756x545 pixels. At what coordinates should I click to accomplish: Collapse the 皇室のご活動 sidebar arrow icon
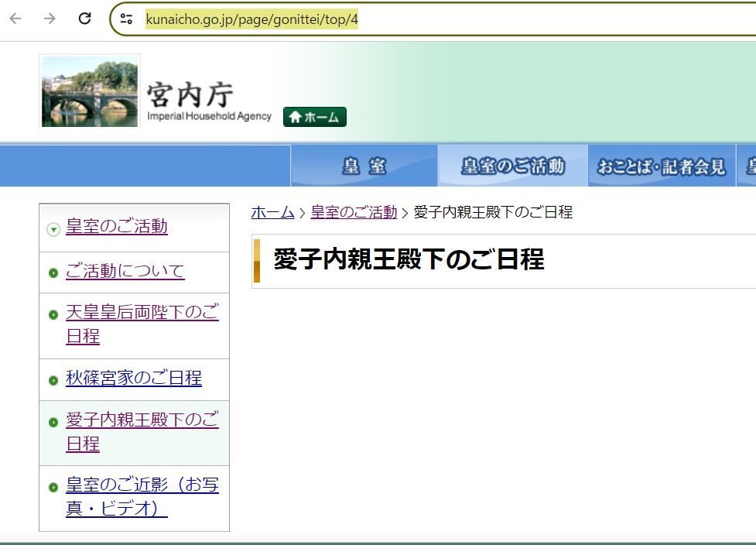(53, 228)
